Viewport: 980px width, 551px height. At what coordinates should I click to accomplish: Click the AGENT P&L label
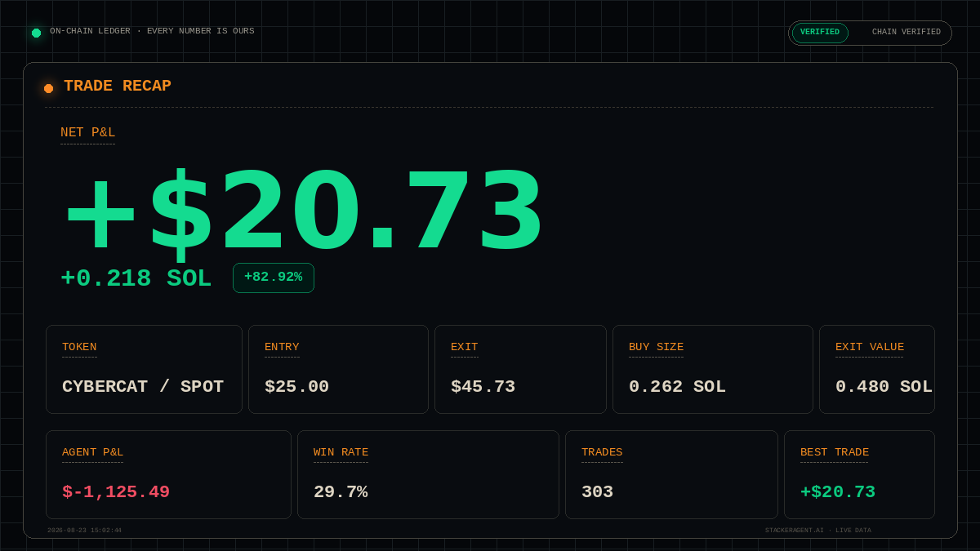(92, 452)
